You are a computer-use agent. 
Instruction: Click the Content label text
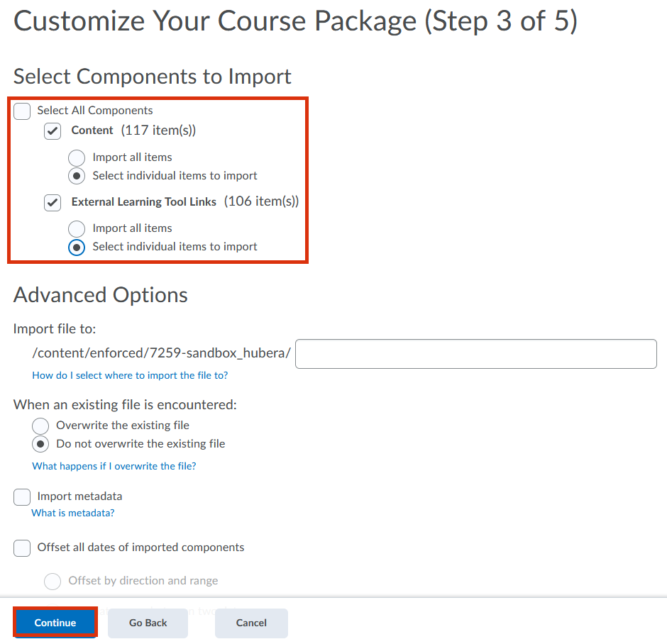tap(92, 131)
